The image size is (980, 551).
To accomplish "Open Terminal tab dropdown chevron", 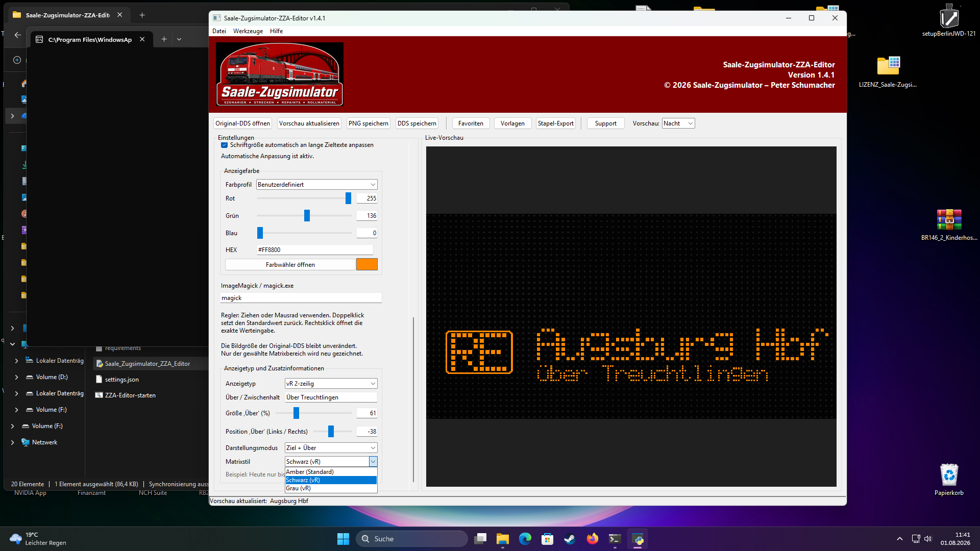I will tap(179, 39).
